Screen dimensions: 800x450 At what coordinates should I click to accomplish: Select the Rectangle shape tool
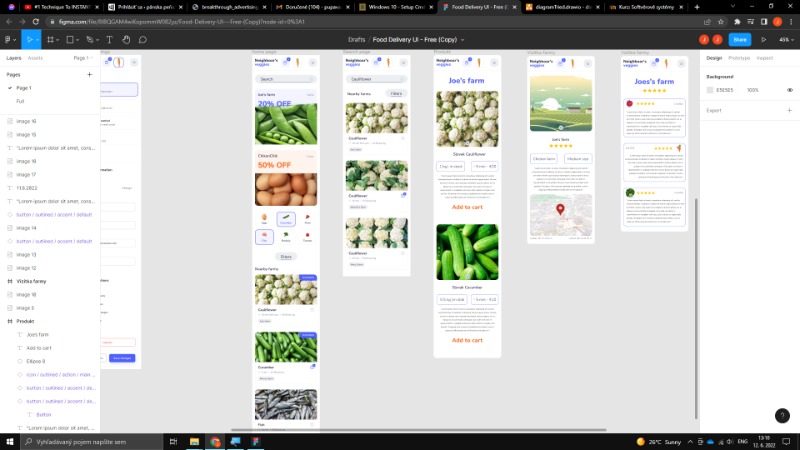[70, 39]
